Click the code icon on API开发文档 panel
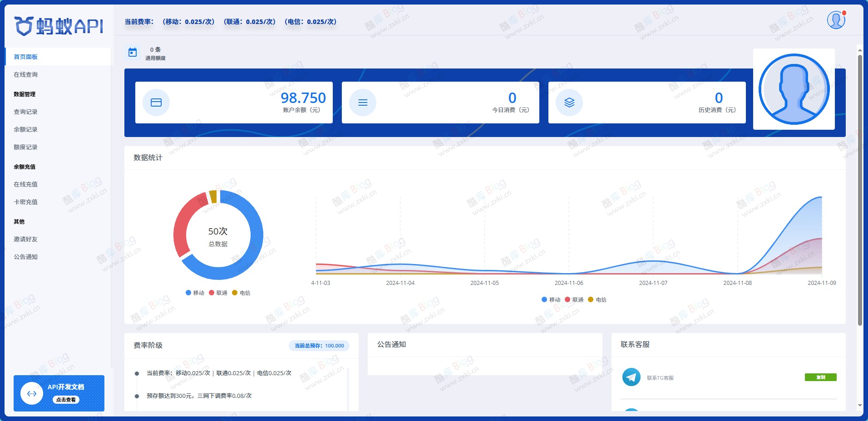868x421 pixels. (32, 393)
